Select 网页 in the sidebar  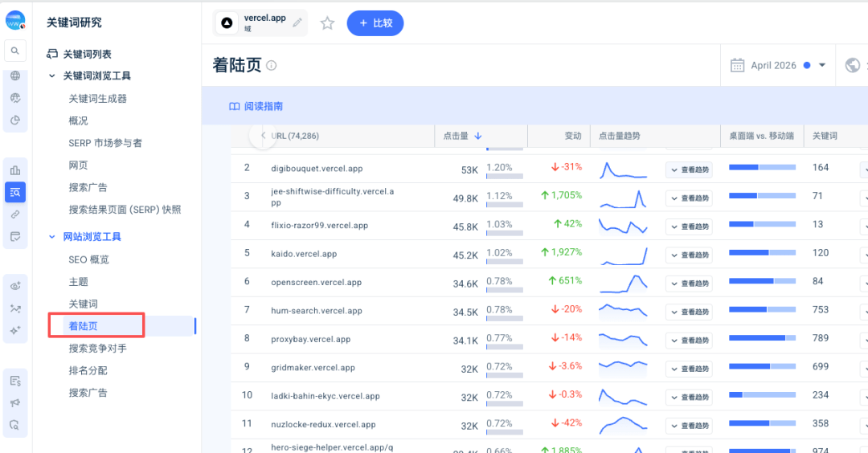tap(78, 165)
